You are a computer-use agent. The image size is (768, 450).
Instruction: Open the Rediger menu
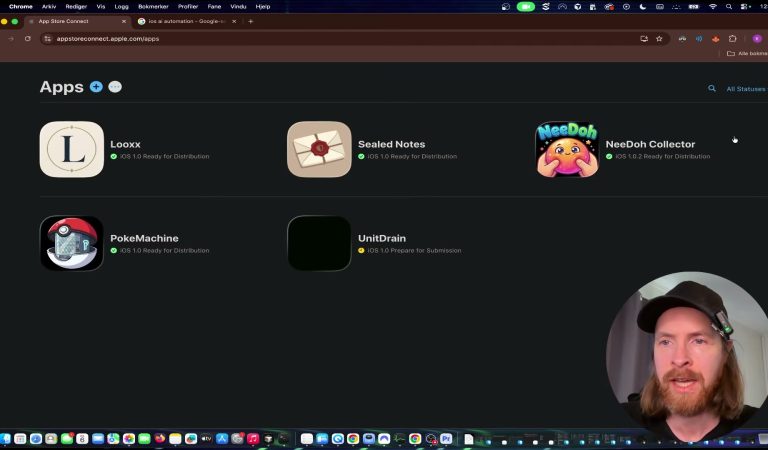76,6
